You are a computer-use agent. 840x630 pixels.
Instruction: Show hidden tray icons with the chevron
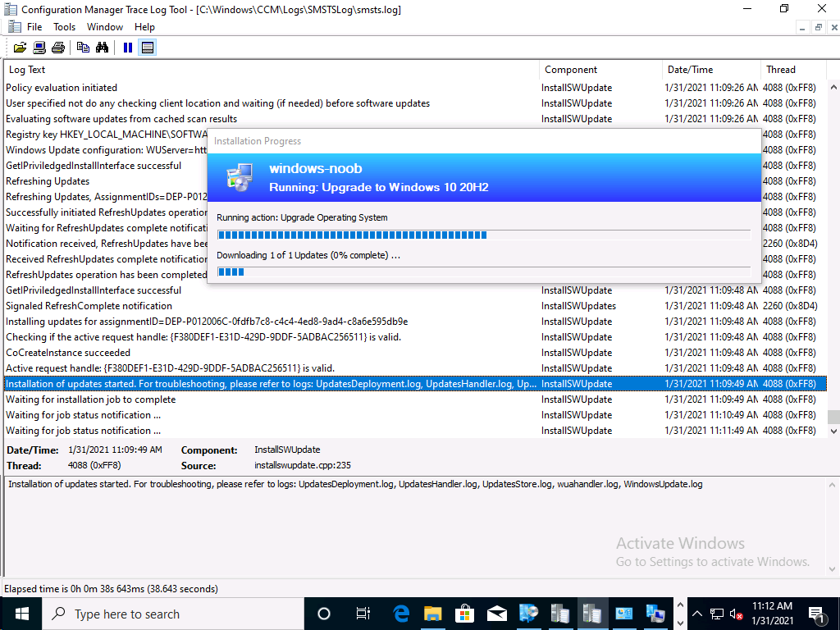(697, 614)
